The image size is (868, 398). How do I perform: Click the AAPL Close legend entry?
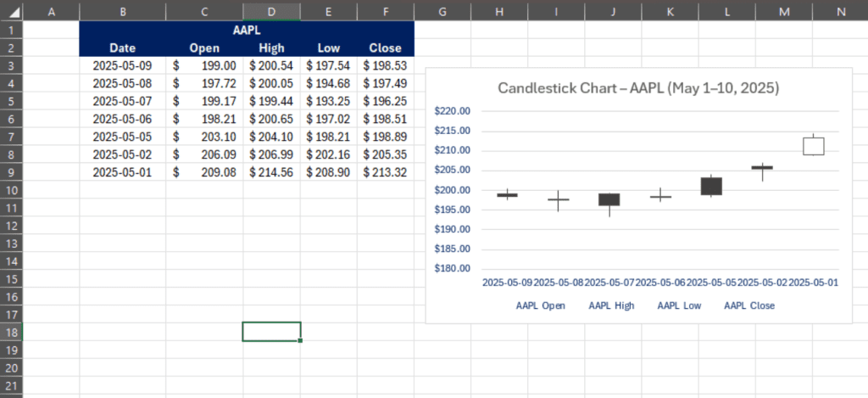click(x=748, y=306)
